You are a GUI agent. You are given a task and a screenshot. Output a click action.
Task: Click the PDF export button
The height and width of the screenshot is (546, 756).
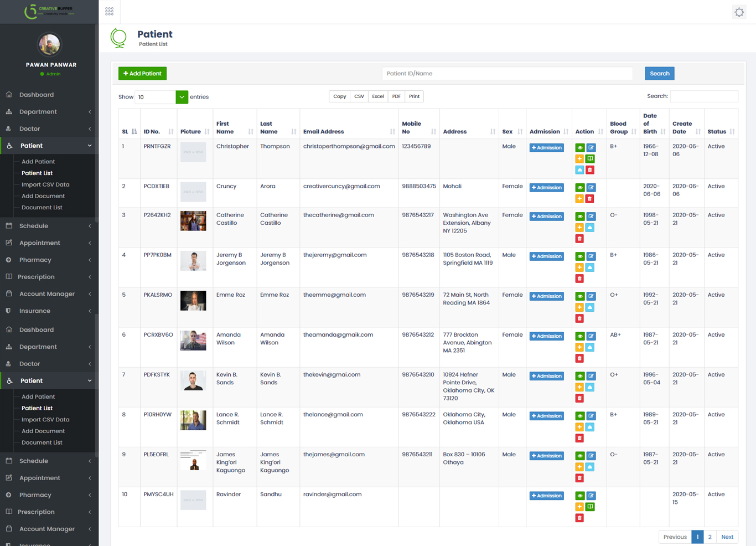click(x=396, y=96)
